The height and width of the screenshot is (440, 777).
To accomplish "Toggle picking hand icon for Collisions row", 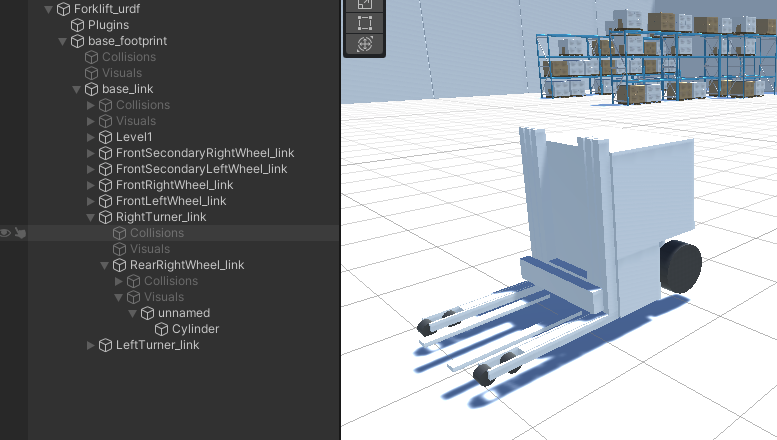I will pyautogui.click(x=20, y=233).
